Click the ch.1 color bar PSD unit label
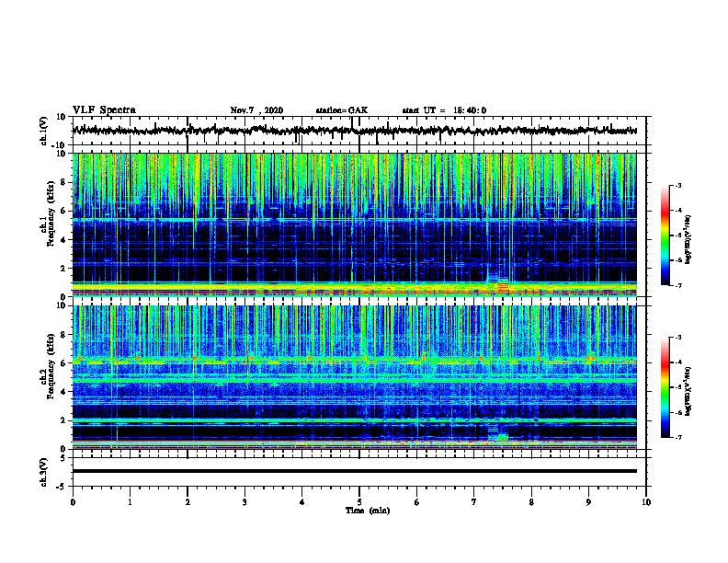 click(x=688, y=240)
